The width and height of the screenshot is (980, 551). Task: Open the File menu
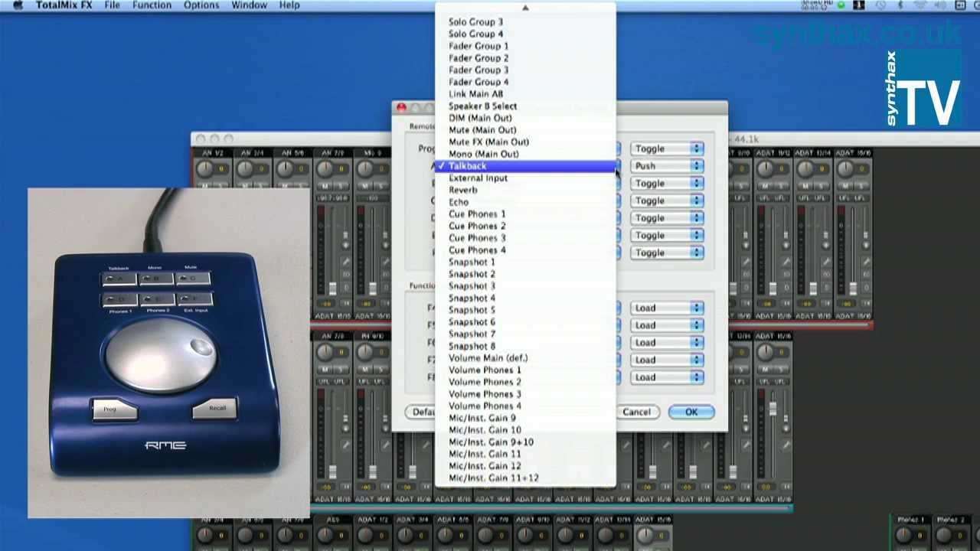[112, 5]
